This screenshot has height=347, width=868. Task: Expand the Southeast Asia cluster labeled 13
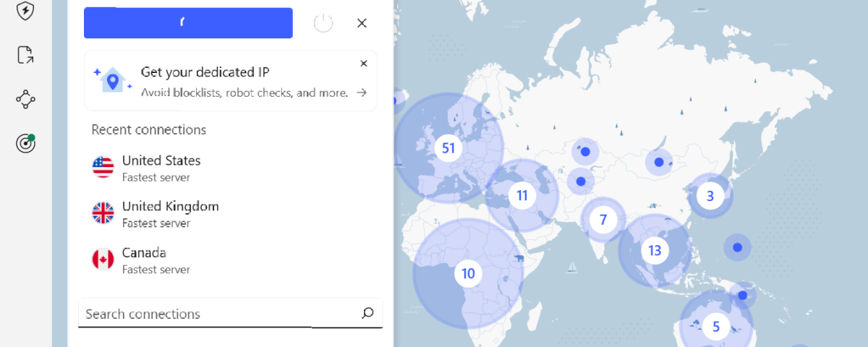655,251
